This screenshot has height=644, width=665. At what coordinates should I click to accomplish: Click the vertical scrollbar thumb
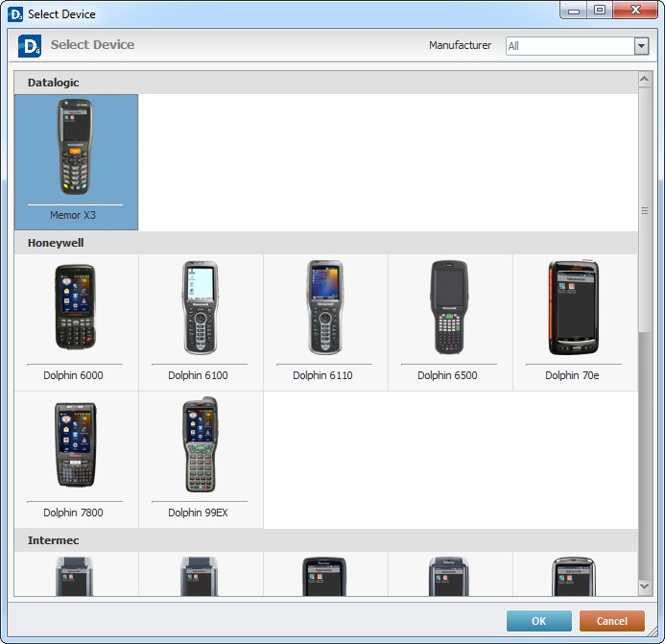coord(645,210)
